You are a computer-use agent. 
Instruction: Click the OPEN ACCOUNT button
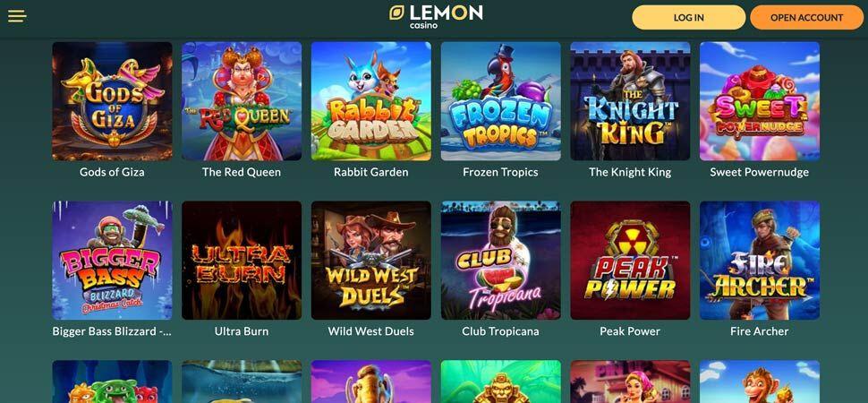(806, 17)
